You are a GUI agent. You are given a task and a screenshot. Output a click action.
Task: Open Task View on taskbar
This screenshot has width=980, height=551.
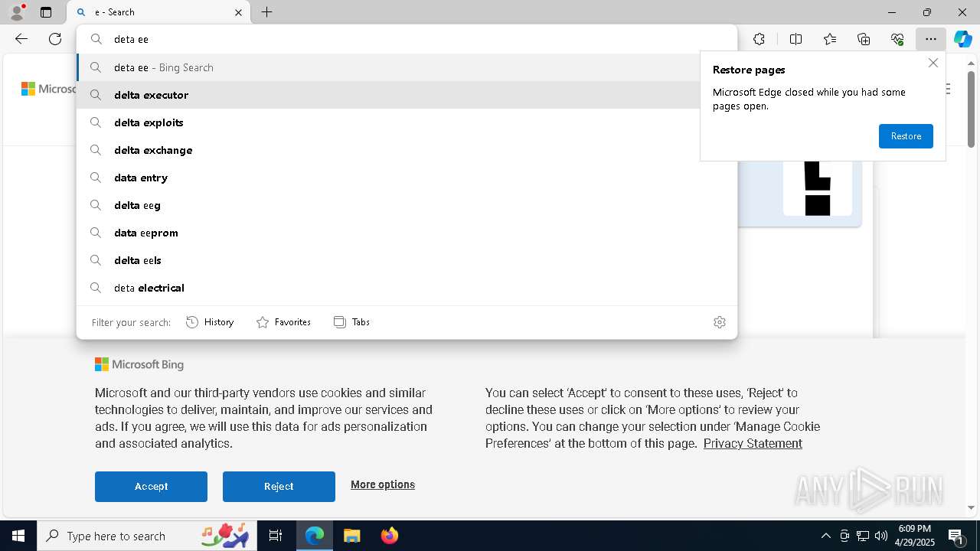(x=276, y=536)
